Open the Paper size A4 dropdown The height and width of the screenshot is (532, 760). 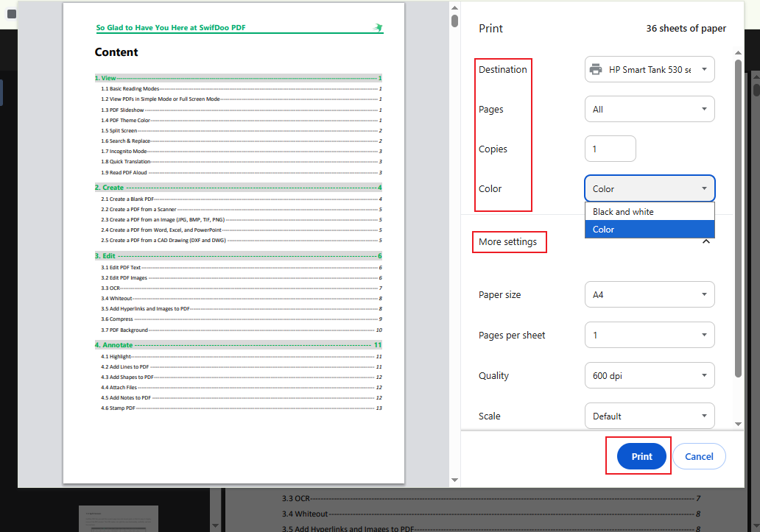[650, 294]
